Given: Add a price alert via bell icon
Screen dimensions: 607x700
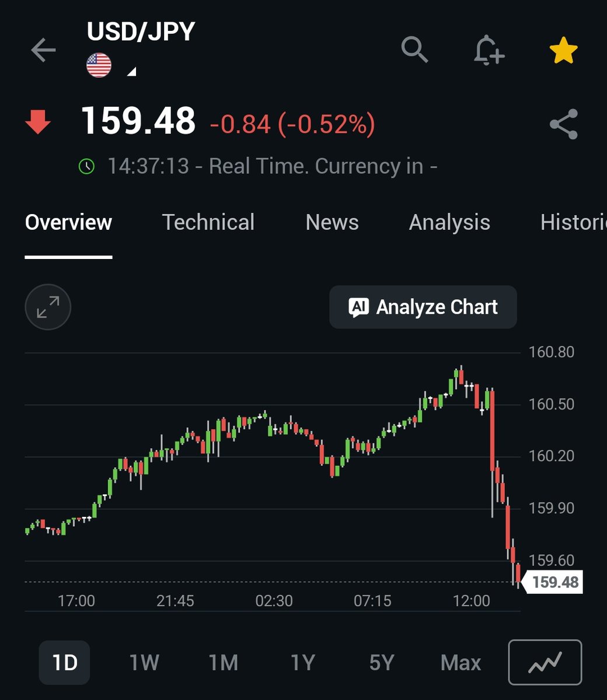Looking at the screenshot, I should tap(489, 50).
